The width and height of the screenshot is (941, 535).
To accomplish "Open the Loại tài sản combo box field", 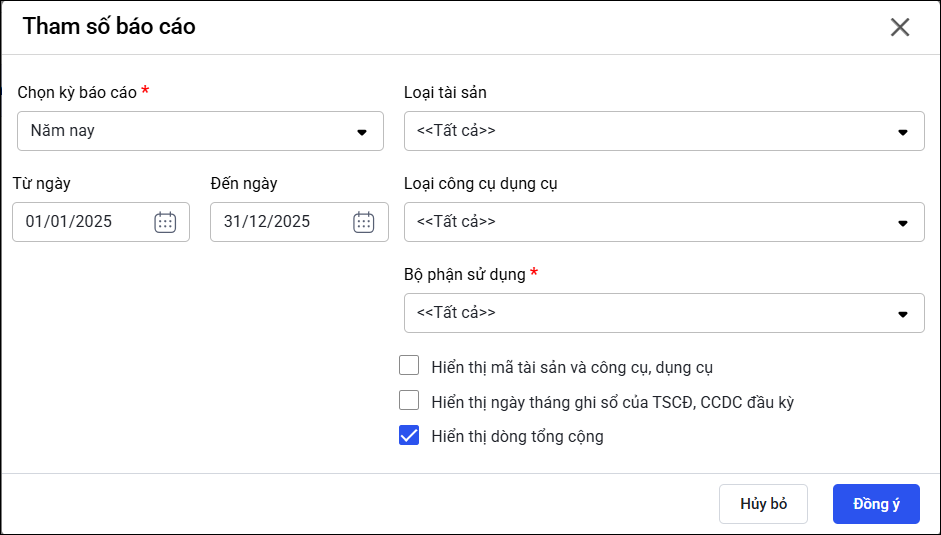I will (x=650, y=131).
